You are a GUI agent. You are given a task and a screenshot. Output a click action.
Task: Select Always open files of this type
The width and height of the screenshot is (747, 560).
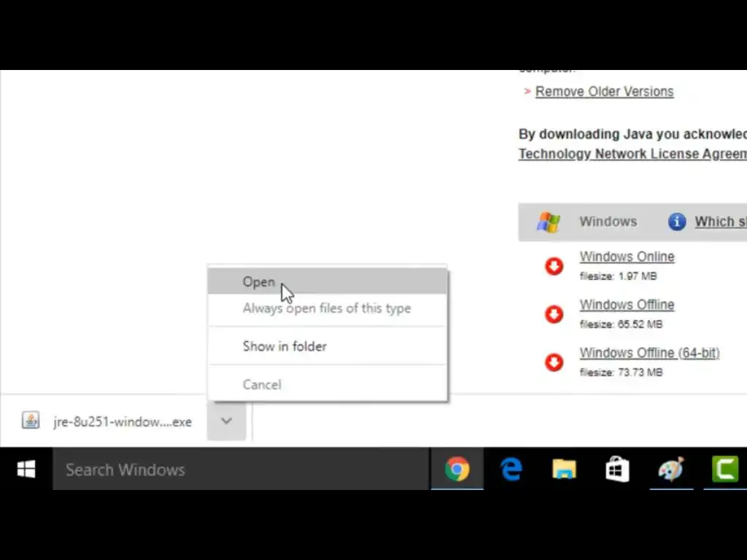pyautogui.click(x=328, y=308)
